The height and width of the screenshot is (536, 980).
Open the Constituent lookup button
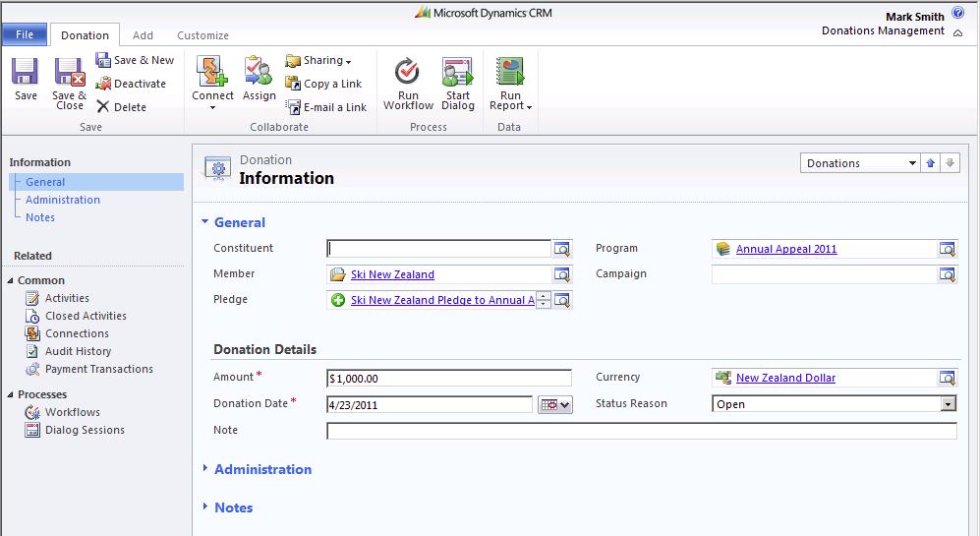562,249
